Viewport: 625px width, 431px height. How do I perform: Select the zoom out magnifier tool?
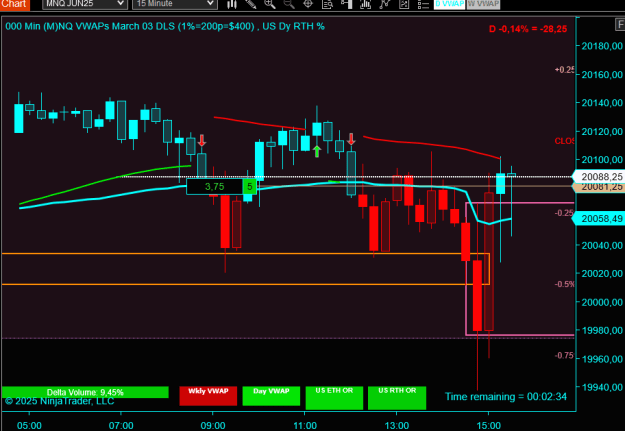pos(289,4)
